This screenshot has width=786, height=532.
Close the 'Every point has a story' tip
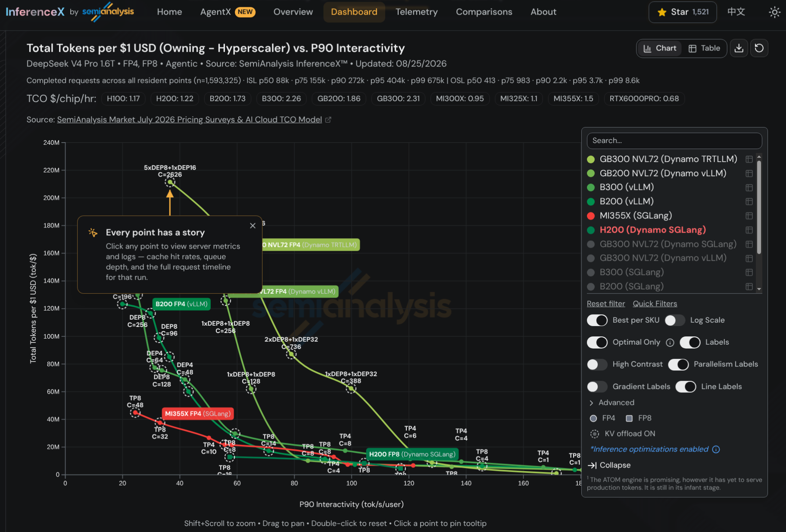click(x=253, y=226)
